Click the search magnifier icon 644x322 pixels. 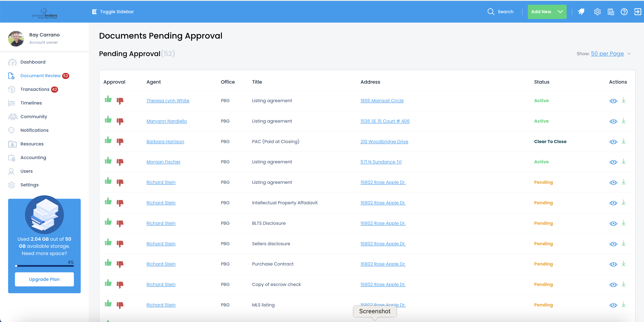(x=491, y=12)
